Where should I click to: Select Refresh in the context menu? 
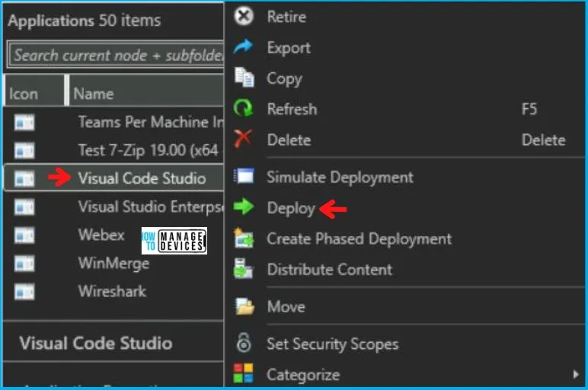[x=405, y=109]
